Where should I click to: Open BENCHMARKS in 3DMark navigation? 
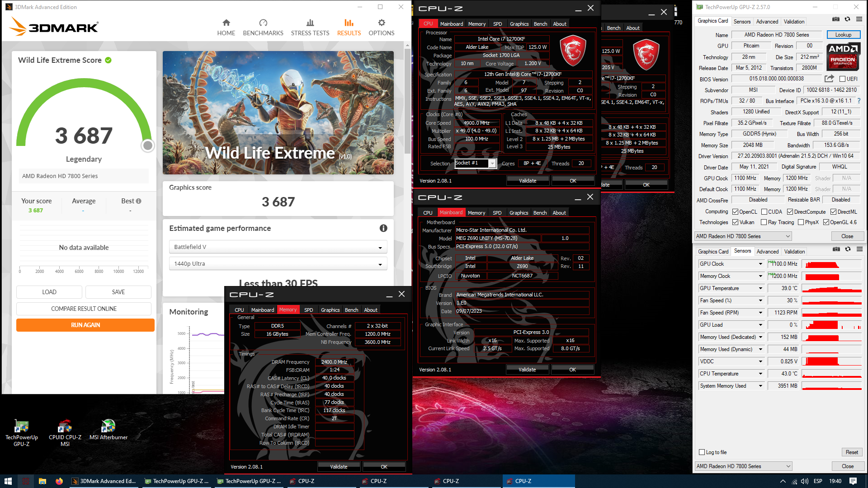263,28
